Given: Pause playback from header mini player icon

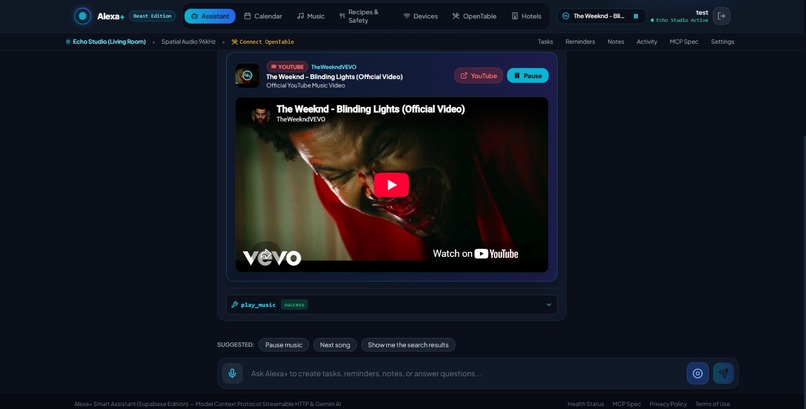Looking at the screenshot, I should coord(636,16).
